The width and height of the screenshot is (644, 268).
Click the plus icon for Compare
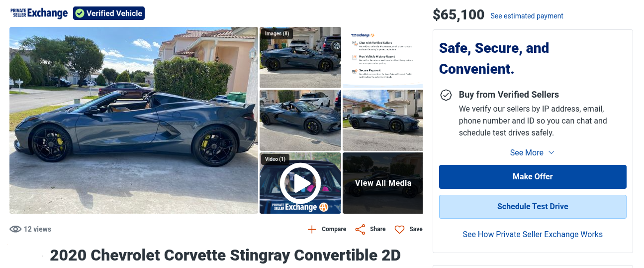(312, 229)
